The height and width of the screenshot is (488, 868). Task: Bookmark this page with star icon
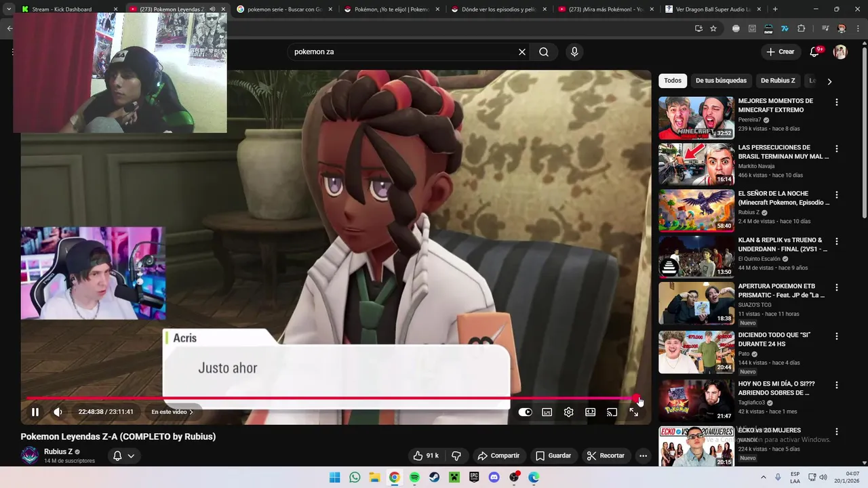point(713,28)
